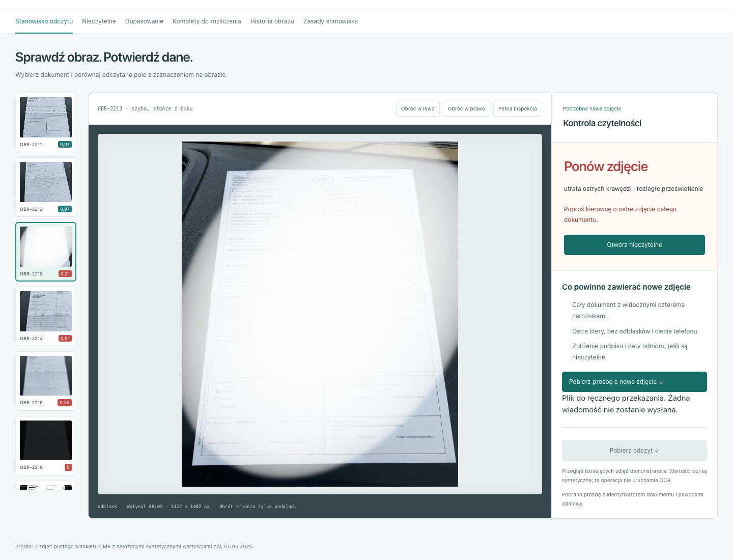The height and width of the screenshot is (560, 733).
Task: Select thumbnail OBR-2214
Action: (46, 316)
